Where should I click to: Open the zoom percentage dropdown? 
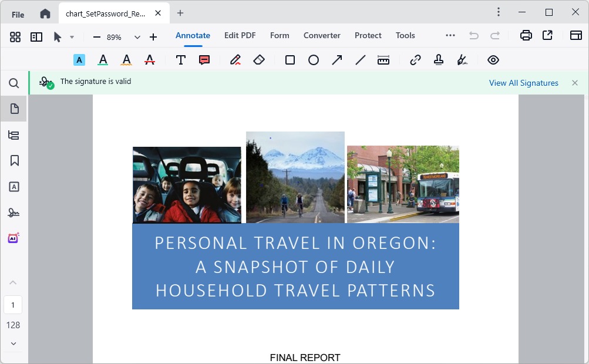137,36
